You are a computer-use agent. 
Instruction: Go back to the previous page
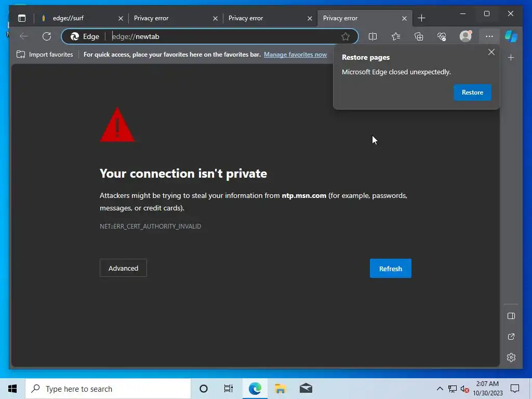(24, 36)
